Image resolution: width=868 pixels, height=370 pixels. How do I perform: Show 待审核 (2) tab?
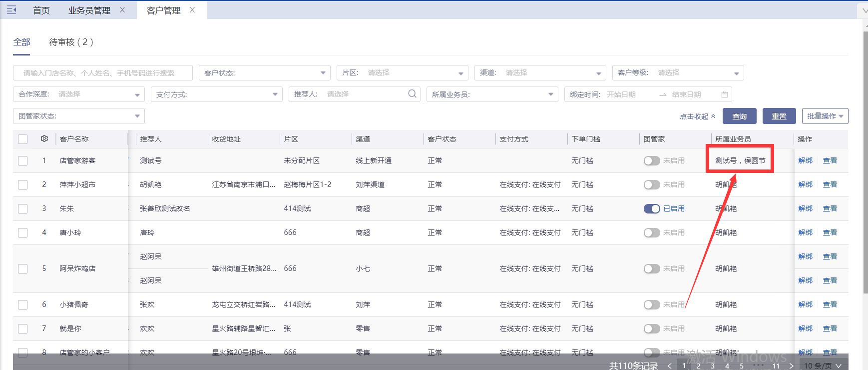tap(71, 42)
